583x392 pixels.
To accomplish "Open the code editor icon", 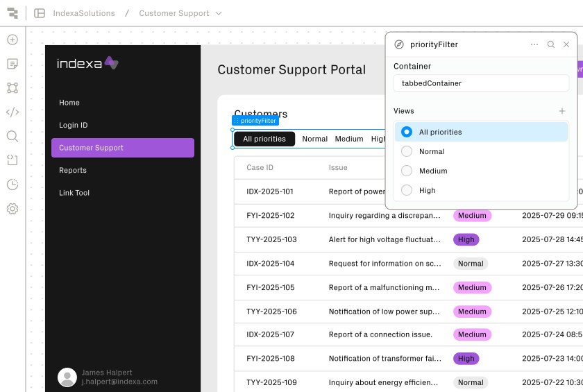I will (x=12, y=112).
